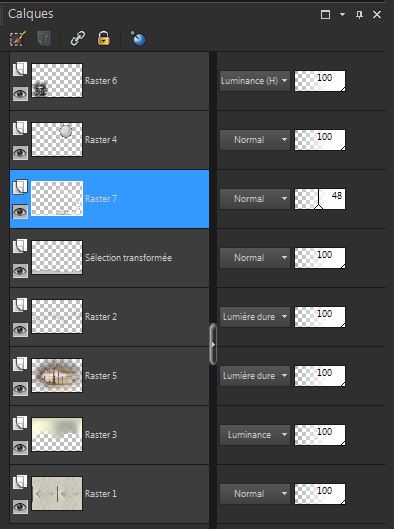Click the Edit Selection icon in Calques toolbar

(x=18, y=38)
